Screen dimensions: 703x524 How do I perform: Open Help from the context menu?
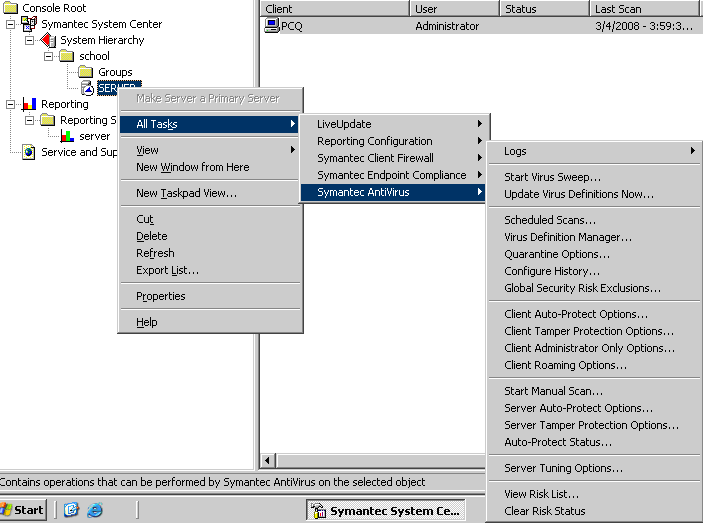coord(210,322)
